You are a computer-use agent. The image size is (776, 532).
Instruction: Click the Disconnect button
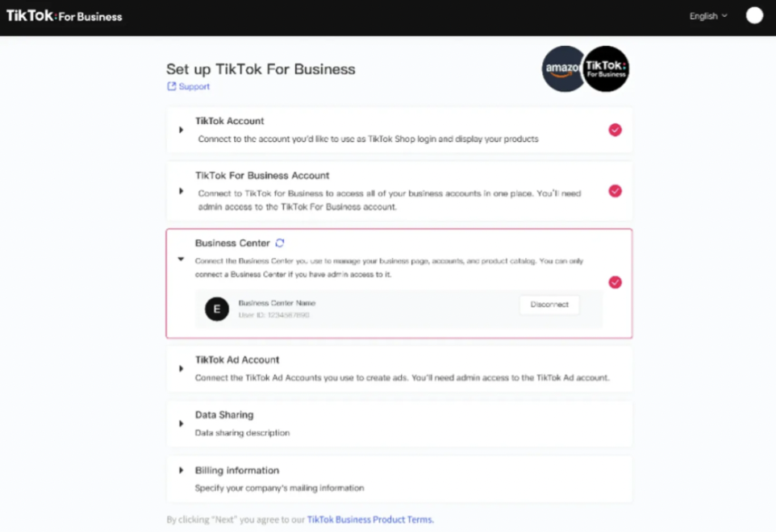tap(549, 305)
